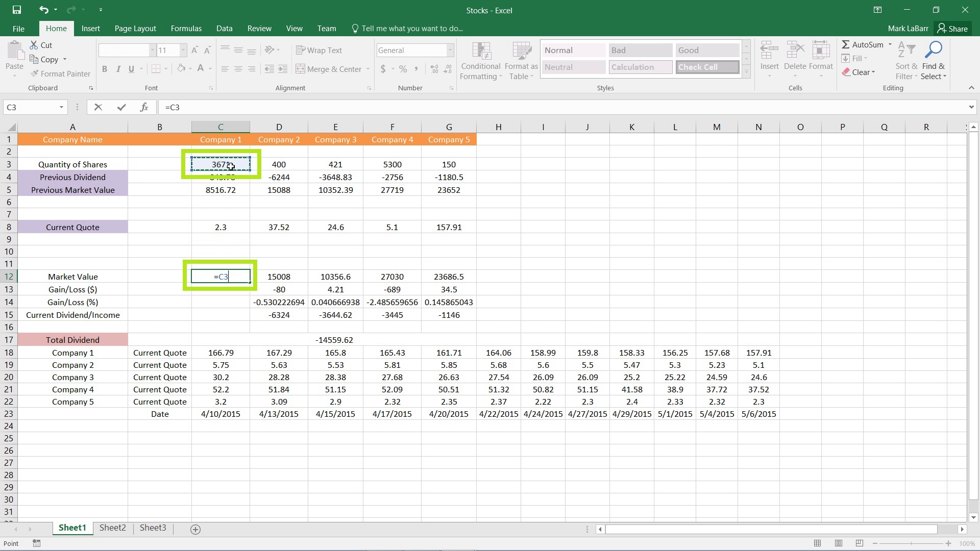Click the Sheet2 tab at bottom
980x551 pixels.
pyautogui.click(x=112, y=528)
